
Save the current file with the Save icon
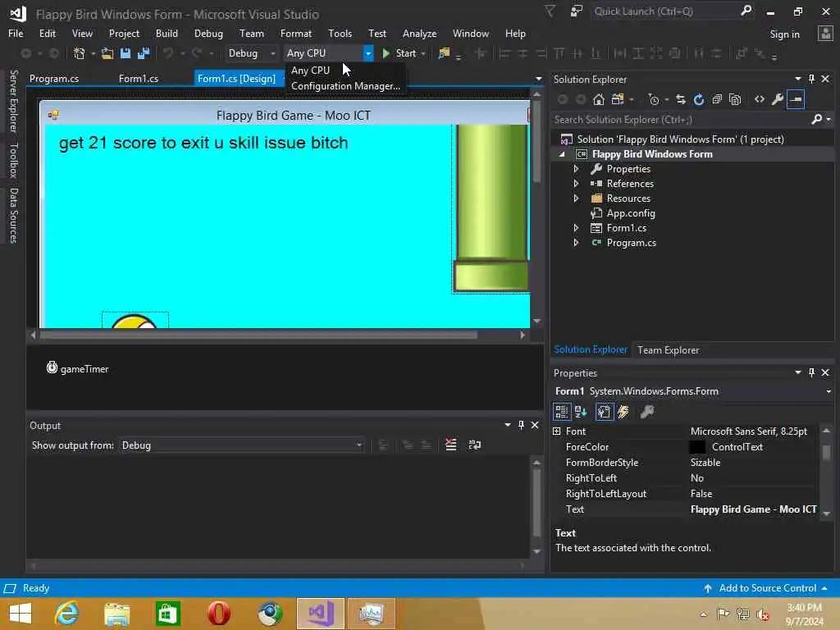126,53
